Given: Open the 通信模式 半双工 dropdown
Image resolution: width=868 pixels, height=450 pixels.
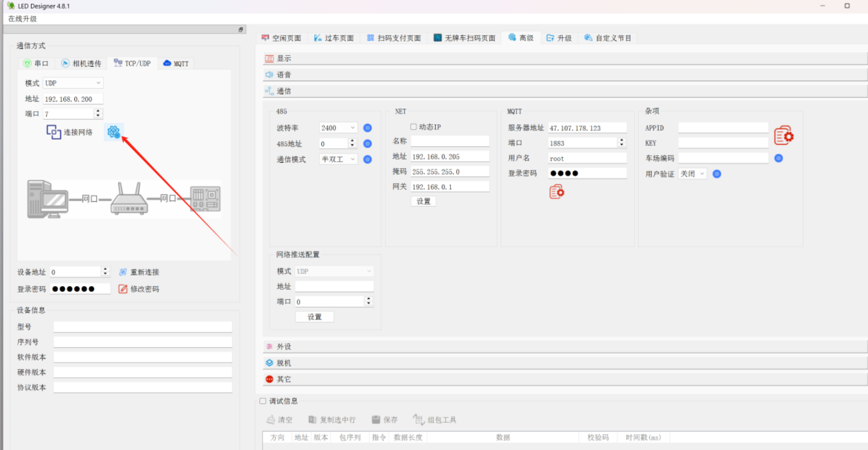Looking at the screenshot, I should coord(339,159).
